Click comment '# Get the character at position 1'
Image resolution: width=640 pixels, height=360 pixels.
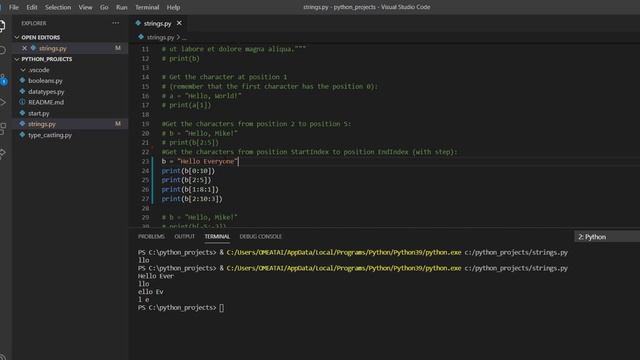pos(224,77)
